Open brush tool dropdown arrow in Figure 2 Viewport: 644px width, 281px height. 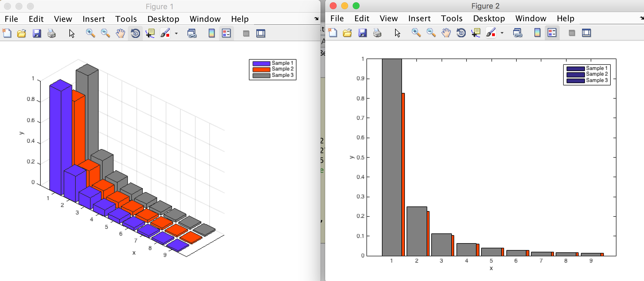tap(502, 33)
